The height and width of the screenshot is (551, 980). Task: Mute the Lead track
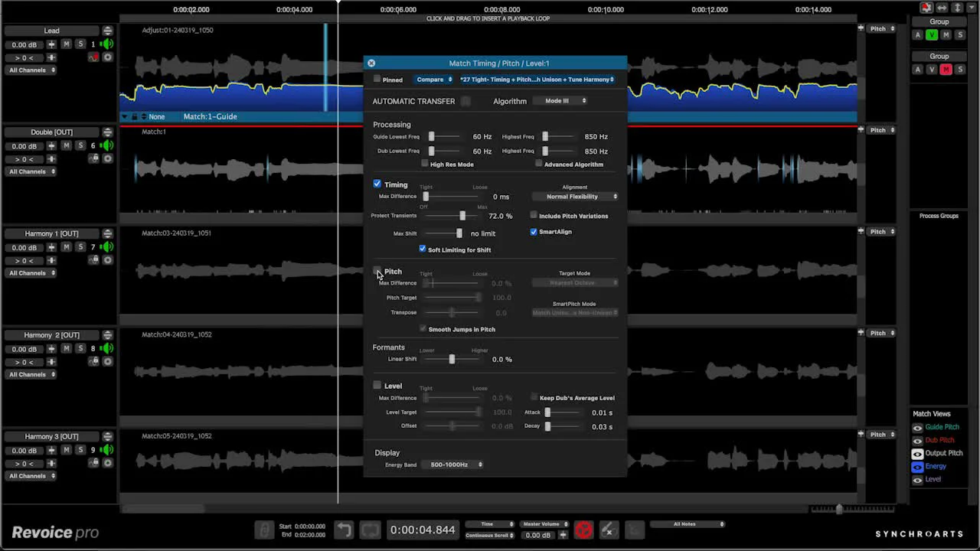point(67,44)
